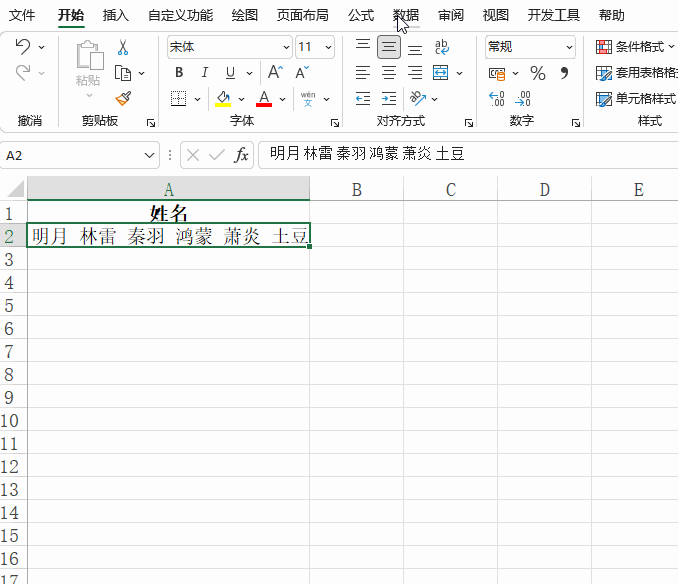Expand font color dropdown arrow
The width and height of the screenshot is (678, 584).
click(x=282, y=99)
